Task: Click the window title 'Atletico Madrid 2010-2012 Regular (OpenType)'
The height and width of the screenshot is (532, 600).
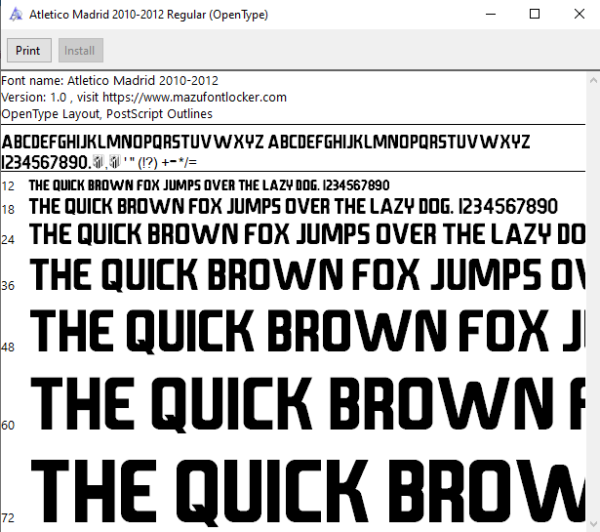Action: click(x=148, y=15)
